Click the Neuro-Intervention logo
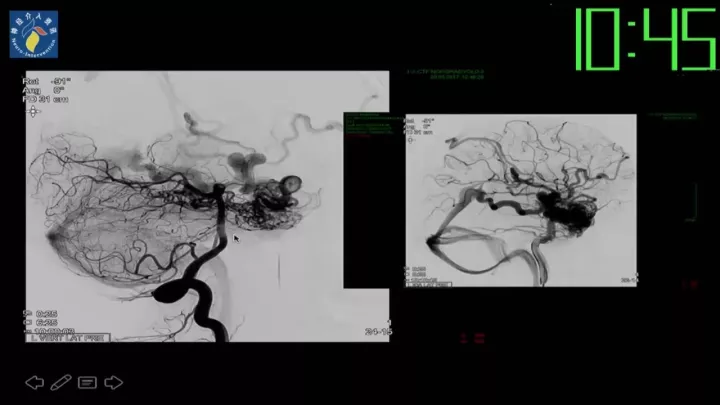This screenshot has height=405, width=720. pos(33,34)
